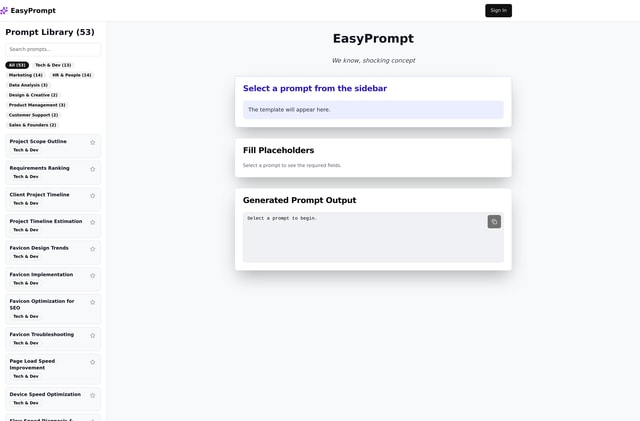Favorite the Requirements Ranking prompt
The image size is (640, 421).
pyautogui.click(x=93, y=169)
